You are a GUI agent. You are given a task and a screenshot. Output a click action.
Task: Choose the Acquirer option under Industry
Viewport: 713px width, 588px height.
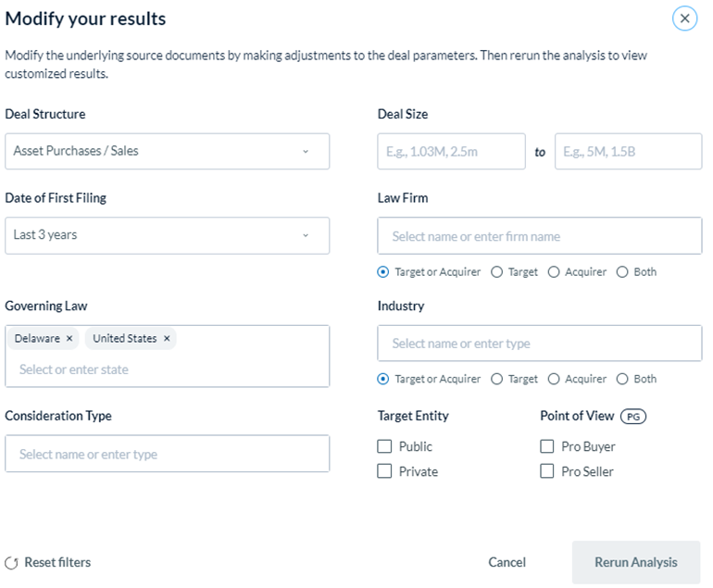point(554,379)
